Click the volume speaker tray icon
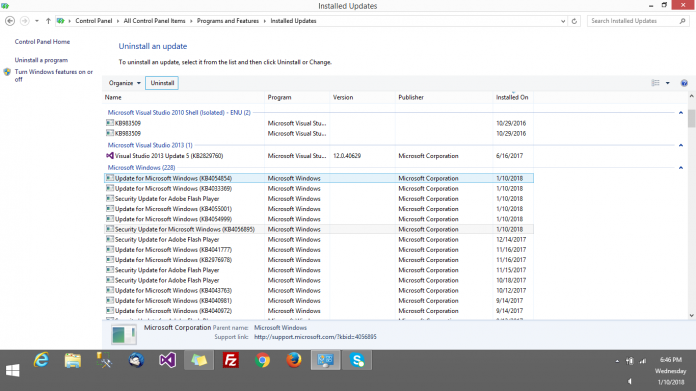This screenshot has height=391, width=696. [x=629, y=381]
